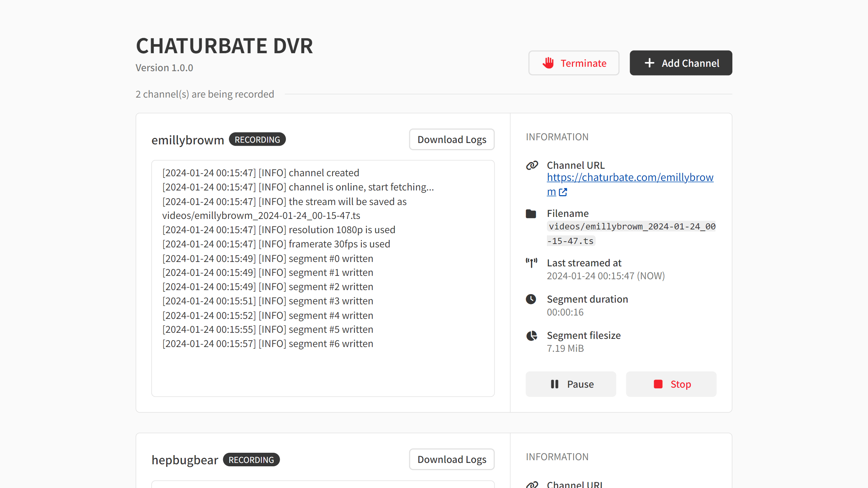Click the folder icon beside Filename

[x=531, y=214]
